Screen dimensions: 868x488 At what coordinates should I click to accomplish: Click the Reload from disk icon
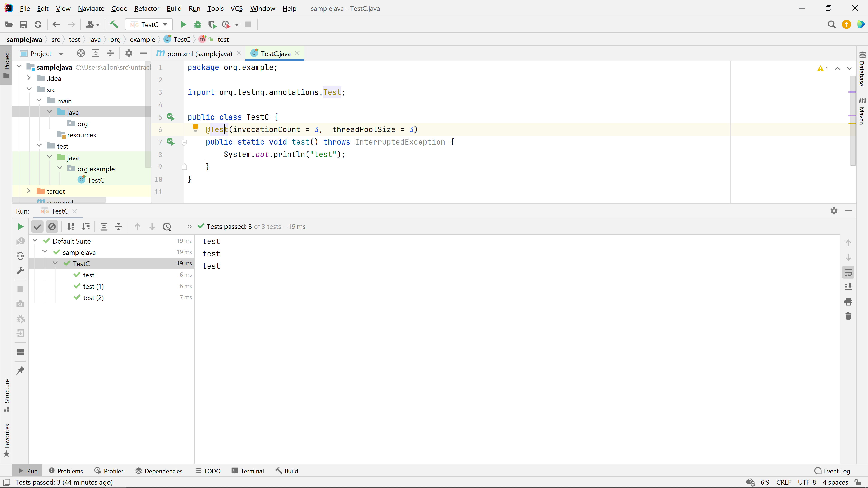(x=38, y=25)
